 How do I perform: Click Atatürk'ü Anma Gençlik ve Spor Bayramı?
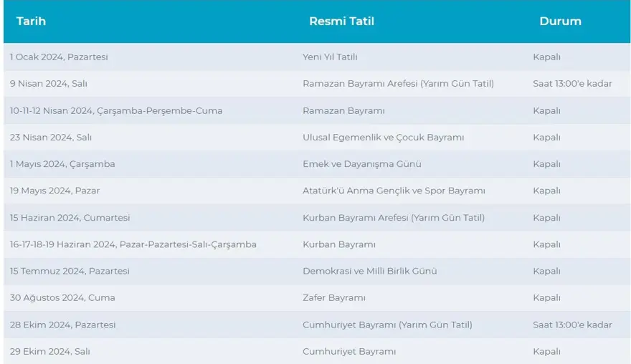(394, 191)
